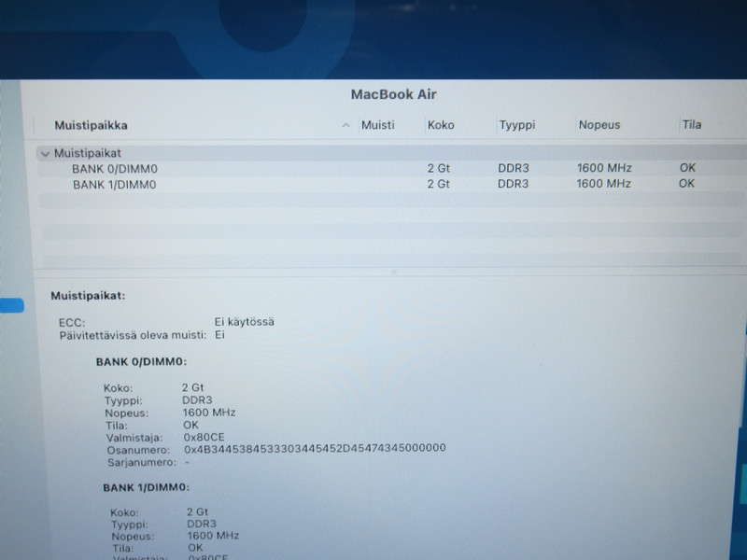The image size is (747, 560).
Task: Click the long Osanumero hex value starting 0x4B34
Action: pyautogui.click(x=315, y=448)
